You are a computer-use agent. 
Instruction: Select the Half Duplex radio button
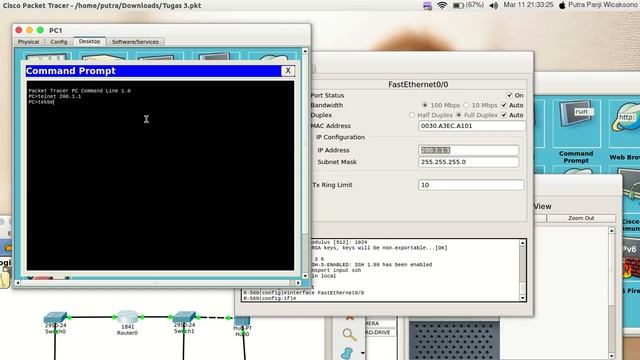pyautogui.click(x=412, y=115)
